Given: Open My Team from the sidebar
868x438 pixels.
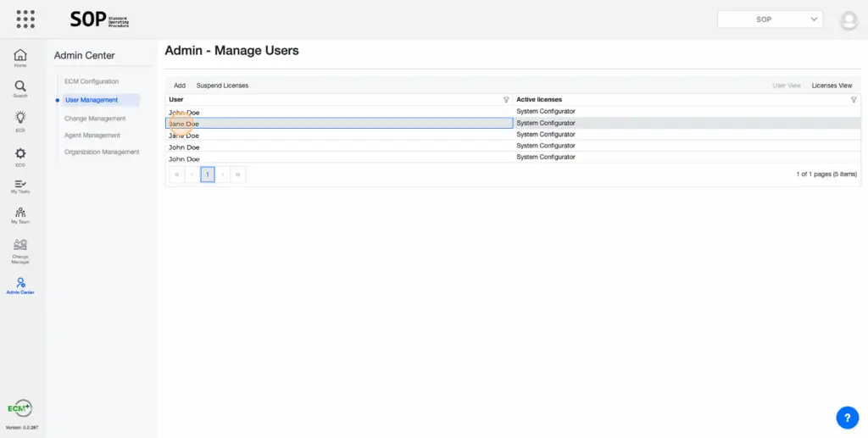Looking at the screenshot, I should pyautogui.click(x=20, y=215).
